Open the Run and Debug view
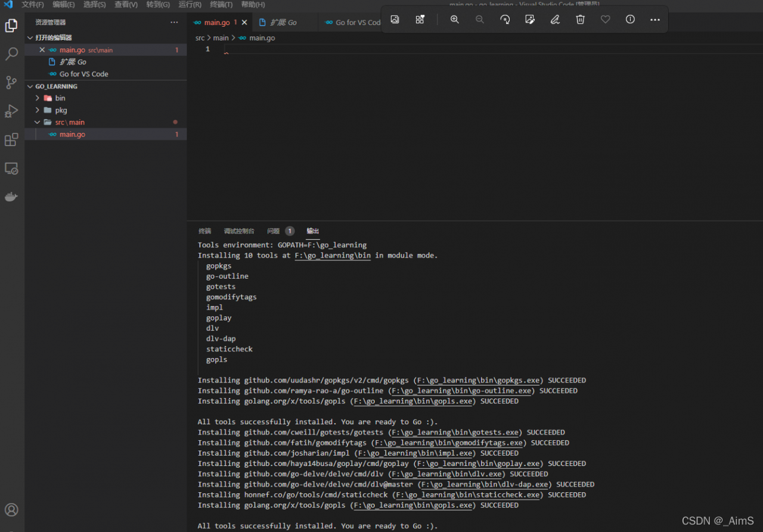The height and width of the screenshot is (532, 763). pos(11,111)
